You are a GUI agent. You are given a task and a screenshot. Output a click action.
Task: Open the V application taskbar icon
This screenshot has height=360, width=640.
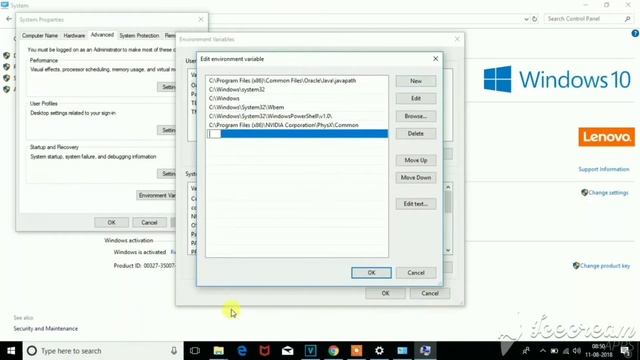pyautogui.click(x=310, y=351)
